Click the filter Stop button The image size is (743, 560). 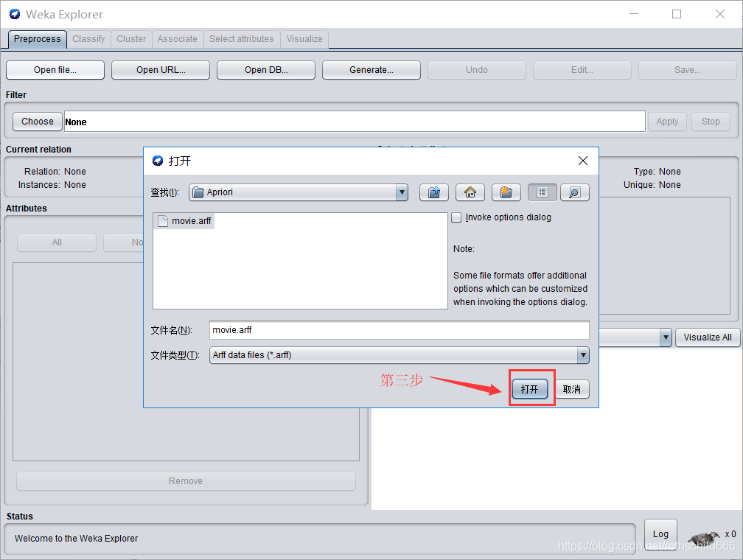[x=711, y=122]
